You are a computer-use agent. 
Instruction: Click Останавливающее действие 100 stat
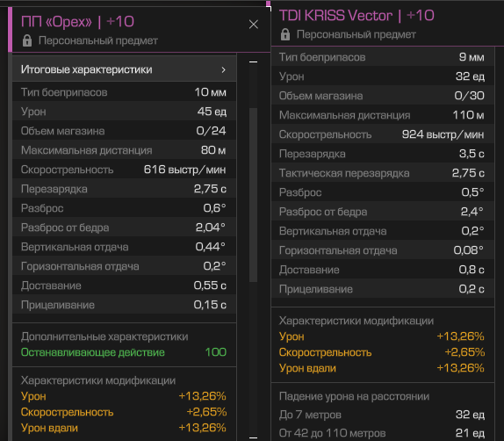[124, 352]
